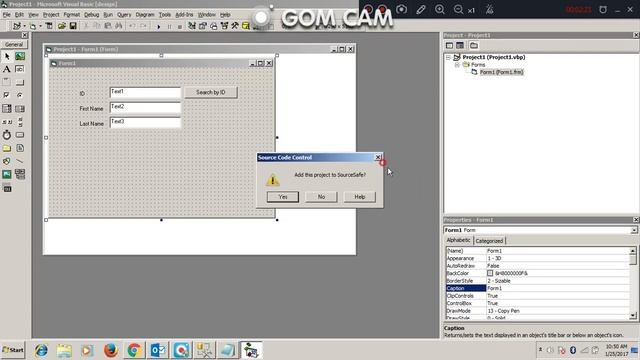Open Firefox from the taskbar

[111, 350]
